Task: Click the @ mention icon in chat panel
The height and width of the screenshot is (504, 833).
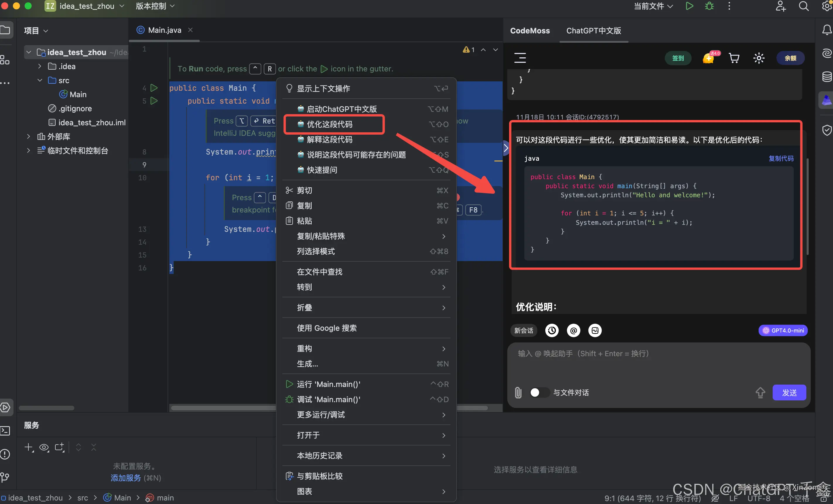Action: coord(573,330)
